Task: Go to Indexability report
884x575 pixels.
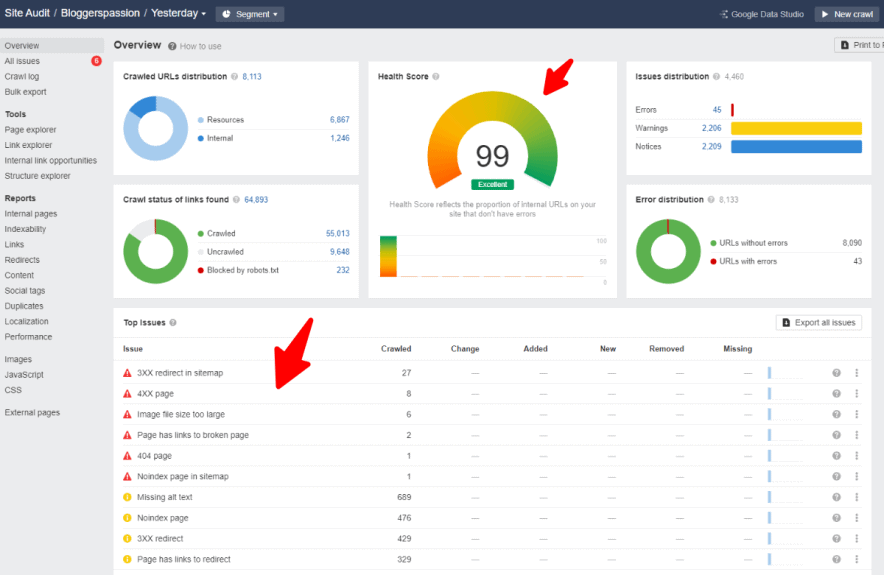Action: tap(26, 229)
